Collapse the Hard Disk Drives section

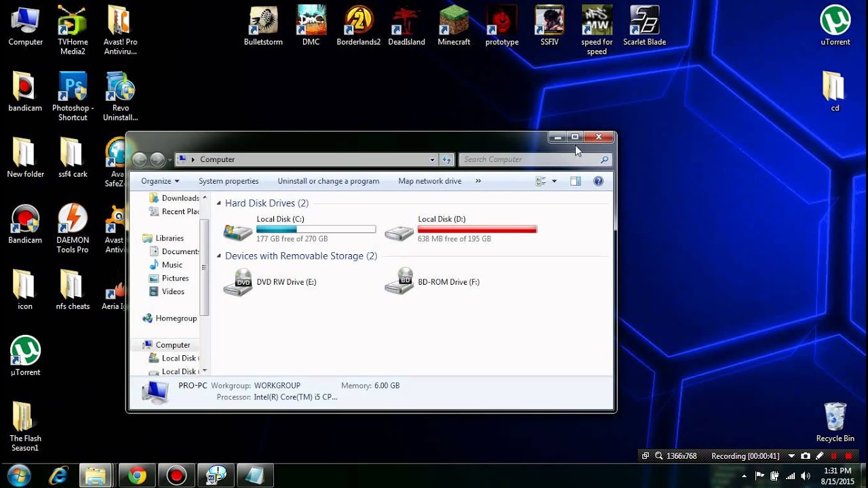click(218, 203)
